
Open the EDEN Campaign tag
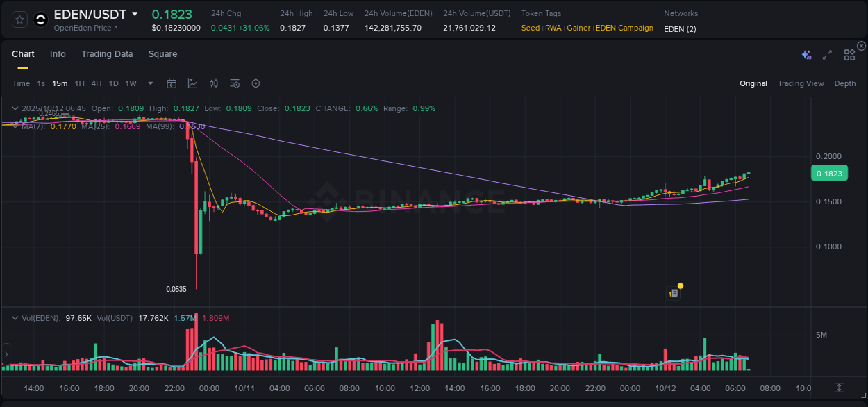point(623,28)
